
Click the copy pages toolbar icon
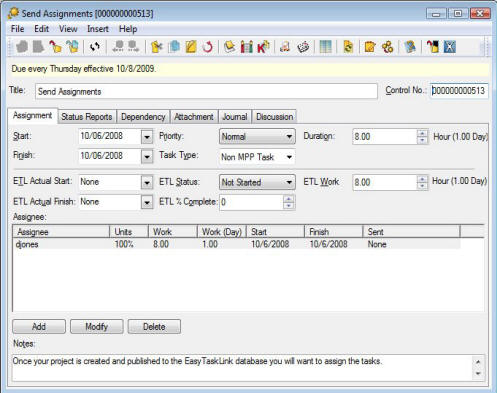[x=174, y=47]
